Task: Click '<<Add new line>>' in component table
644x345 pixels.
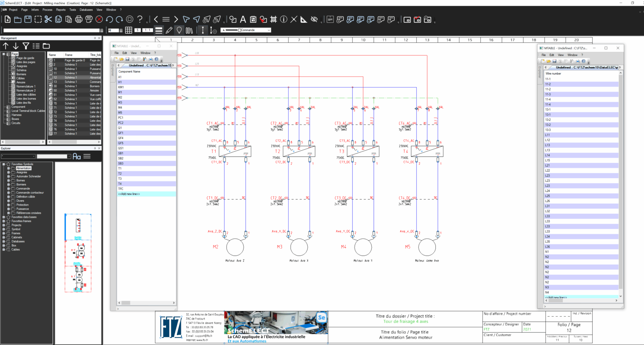Action: pos(129,194)
